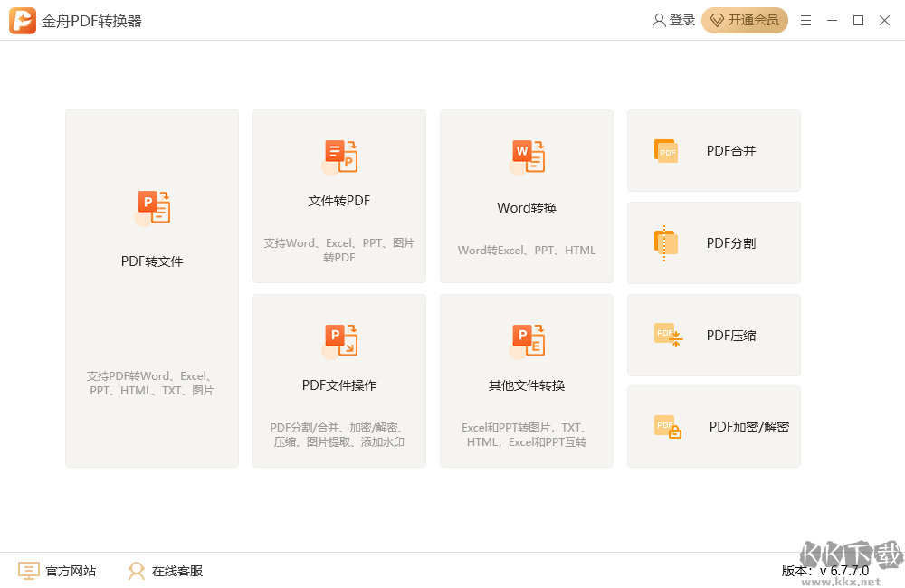Click the PDF压缩 icon
905x588 pixels.
pos(669,335)
